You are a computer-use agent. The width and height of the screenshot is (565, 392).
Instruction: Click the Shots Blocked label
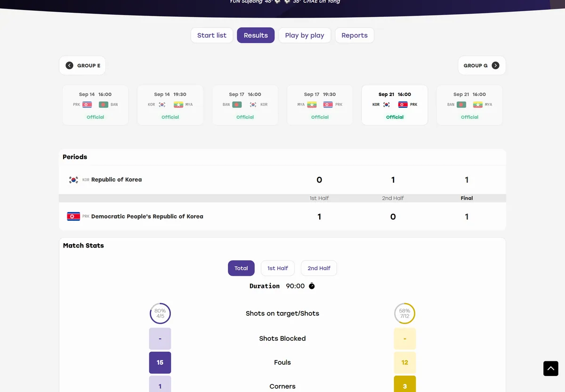click(x=282, y=338)
